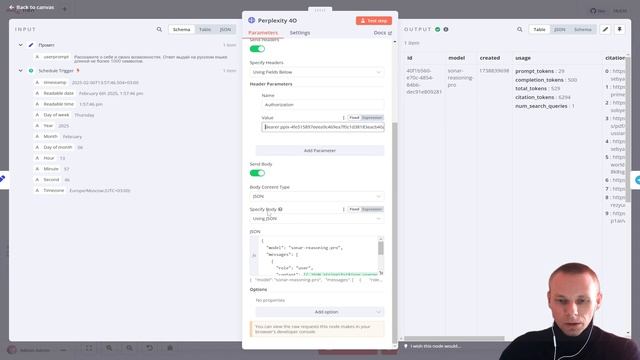Switch OUTPUT panel to Schema view
640x360 pixels.
[582, 29]
